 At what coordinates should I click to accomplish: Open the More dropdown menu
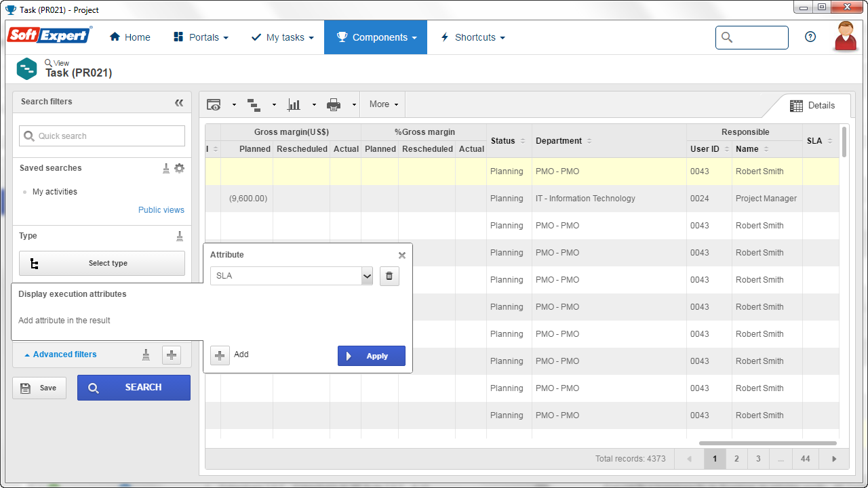coord(384,104)
